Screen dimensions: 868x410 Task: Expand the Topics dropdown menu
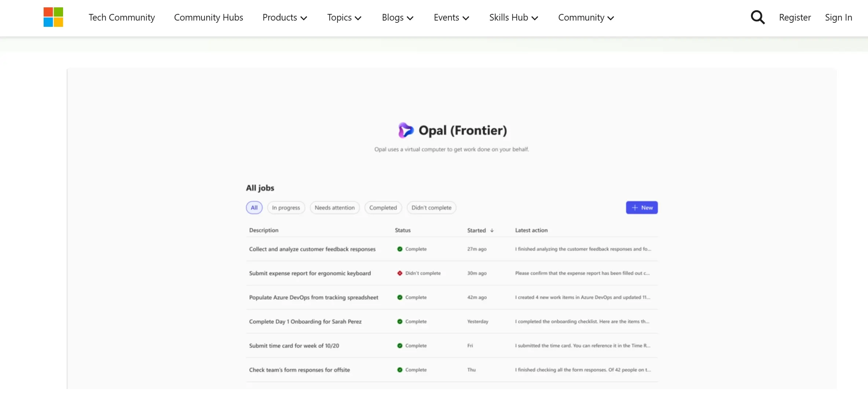[x=344, y=18]
